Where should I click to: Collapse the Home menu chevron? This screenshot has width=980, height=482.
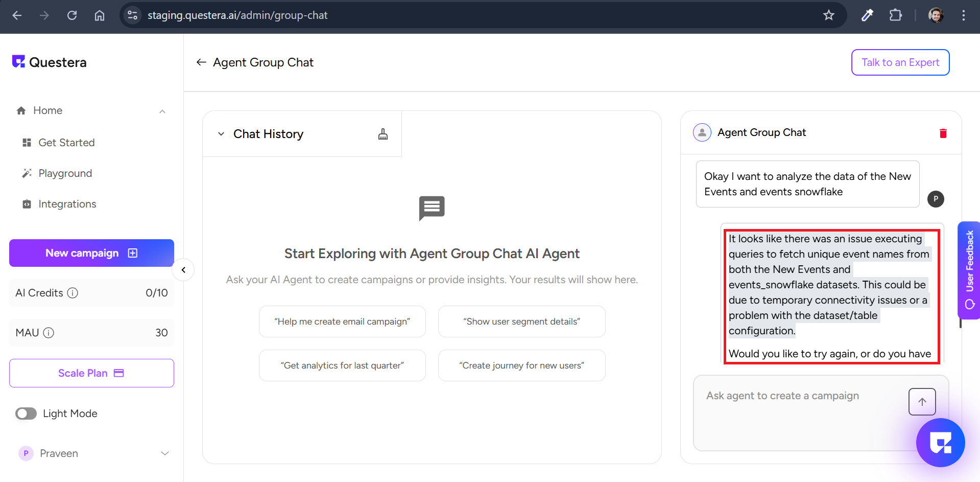(162, 111)
